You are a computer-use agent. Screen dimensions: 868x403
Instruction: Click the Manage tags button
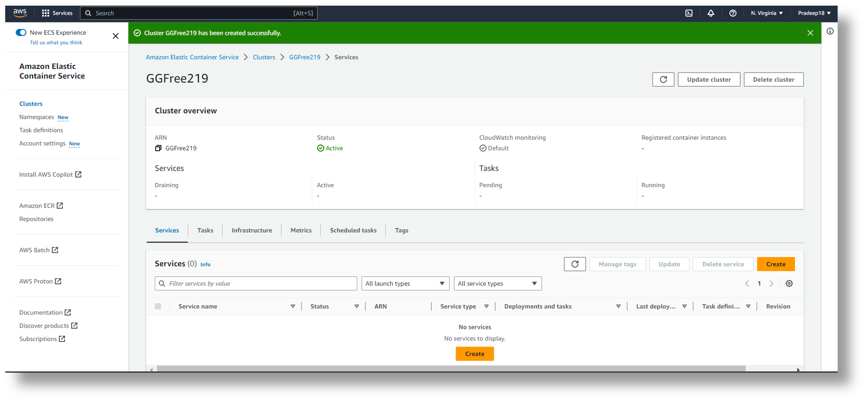click(617, 264)
